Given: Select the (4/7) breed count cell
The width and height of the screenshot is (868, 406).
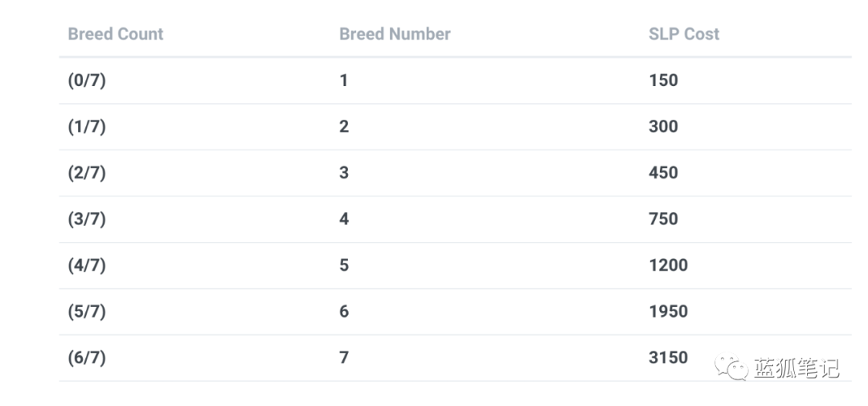Looking at the screenshot, I should pyautogui.click(x=87, y=265).
